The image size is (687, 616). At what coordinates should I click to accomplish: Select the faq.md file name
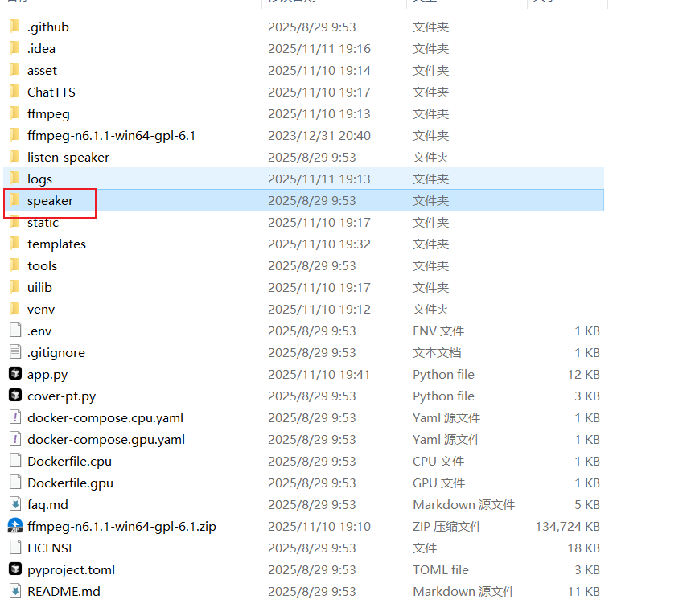coord(47,505)
